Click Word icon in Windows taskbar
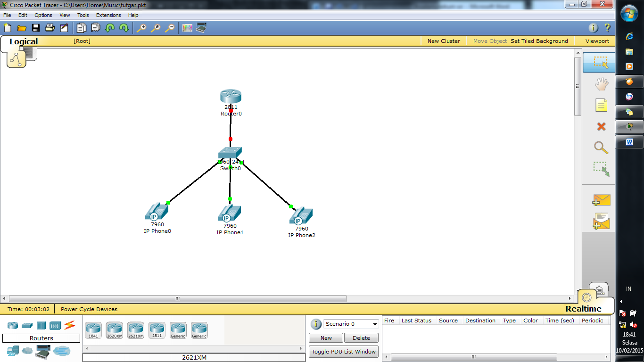644x362 pixels. [629, 141]
